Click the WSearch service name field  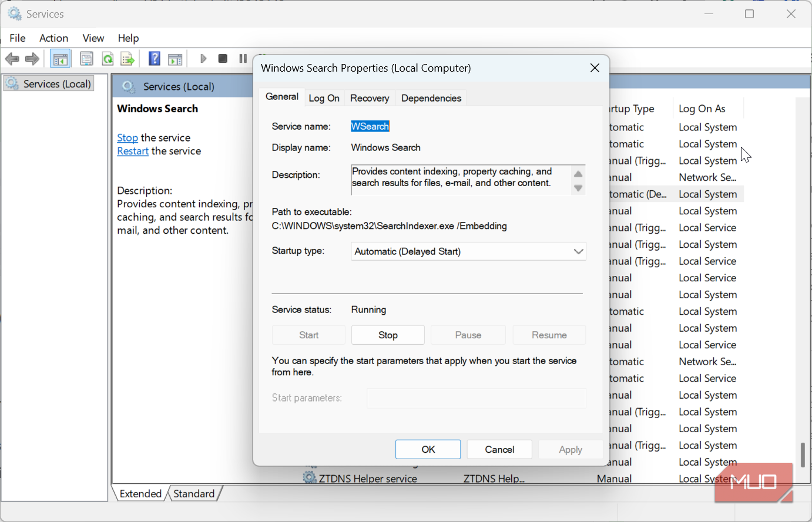click(370, 126)
